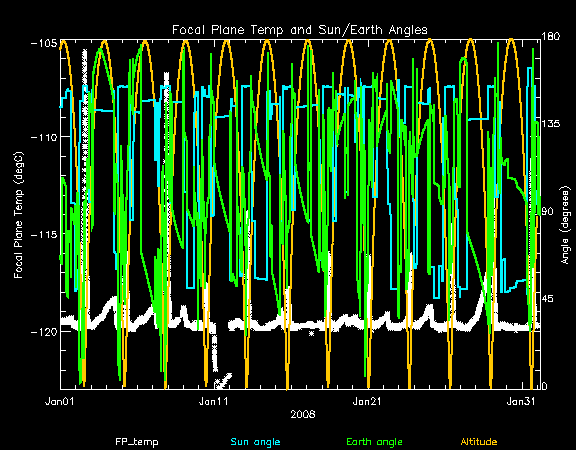The image size is (576, 450).
Task: Select the Jan11 x-axis label
Action: 213,402
